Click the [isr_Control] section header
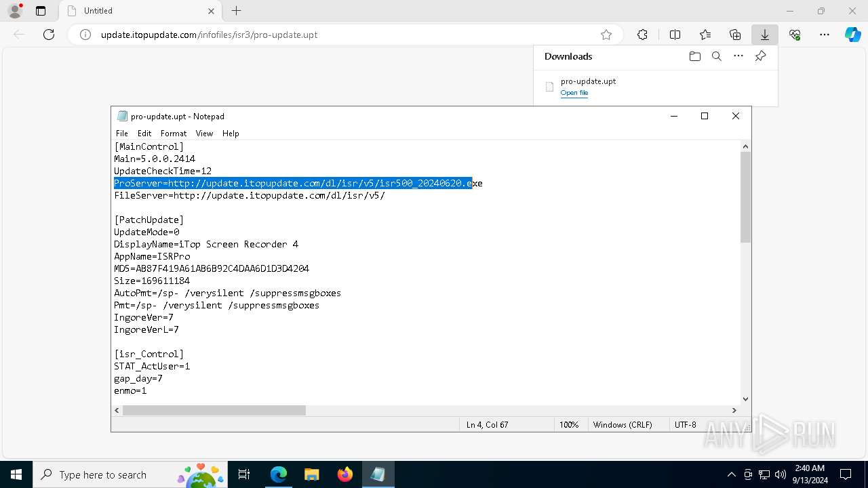 [149, 354]
